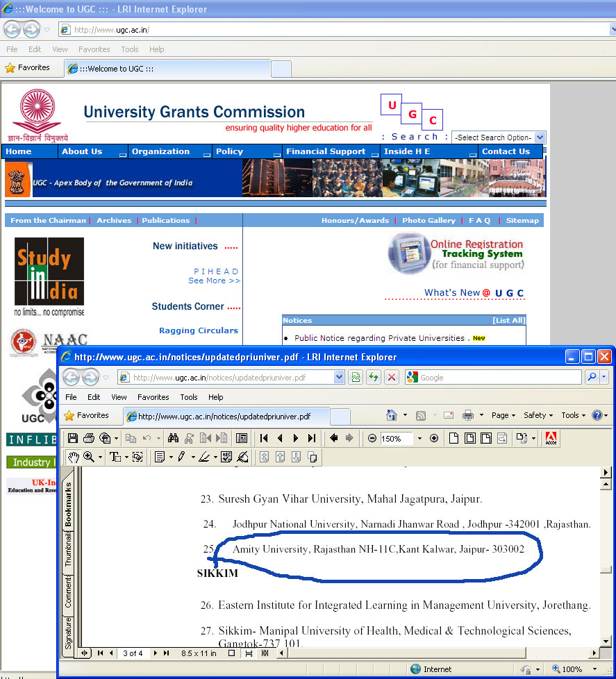Click printer icon in IE command bar
This screenshot has width=616, height=679.
(x=468, y=415)
